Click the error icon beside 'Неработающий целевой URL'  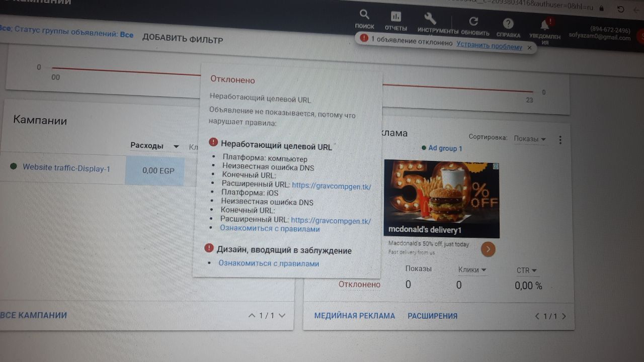click(213, 142)
